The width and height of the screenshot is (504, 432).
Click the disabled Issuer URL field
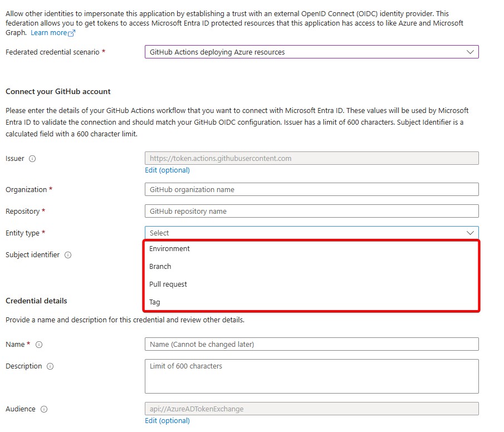coord(312,158)
